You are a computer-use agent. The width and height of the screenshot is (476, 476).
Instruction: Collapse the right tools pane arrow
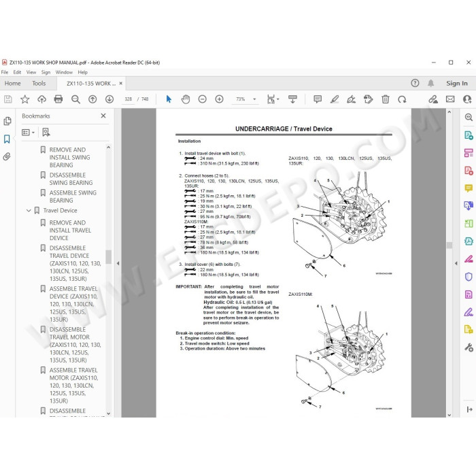[456, 264]
